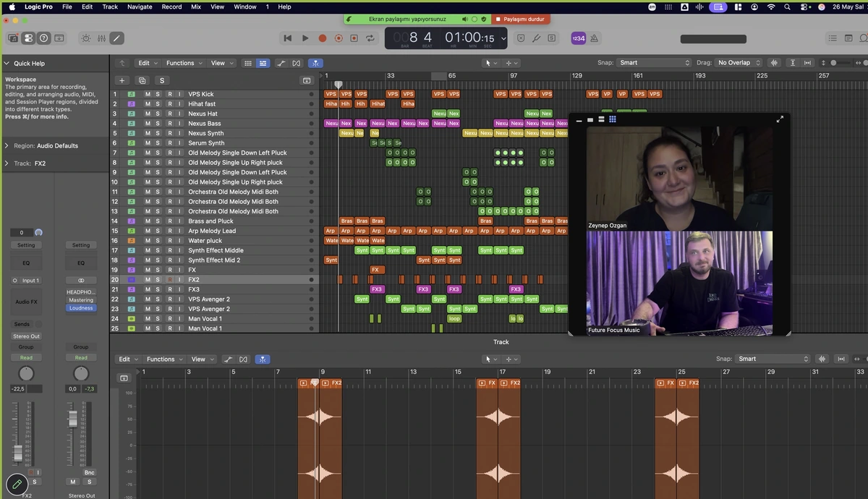Open the Library panel icon
The width and height of the screenshot is (868, 499).
pyautogui.click(x=13, y=38)
